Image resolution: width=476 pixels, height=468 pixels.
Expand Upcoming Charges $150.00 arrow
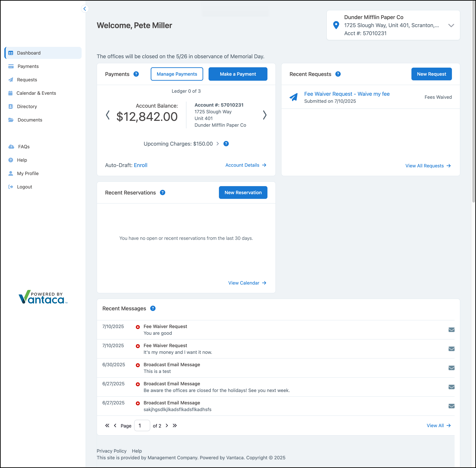tap(218, 144)
